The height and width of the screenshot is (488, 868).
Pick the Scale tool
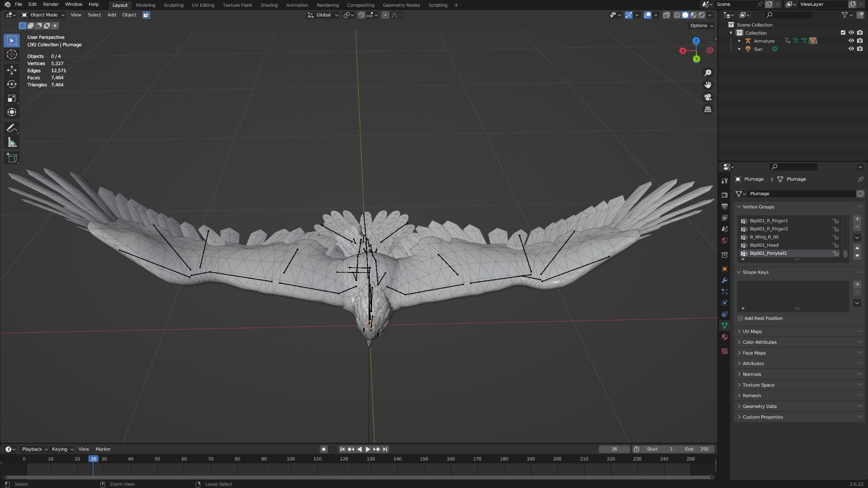click(x=12, y=98)
